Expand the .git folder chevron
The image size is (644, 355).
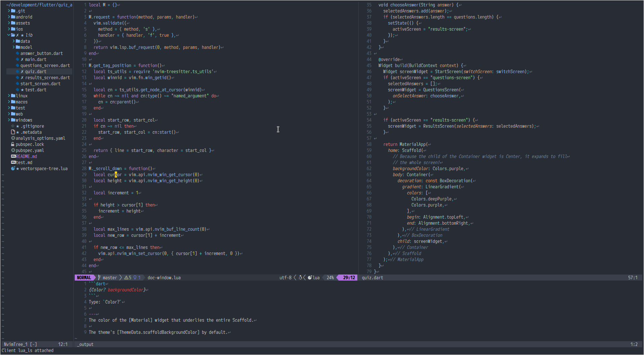(9, 11)
